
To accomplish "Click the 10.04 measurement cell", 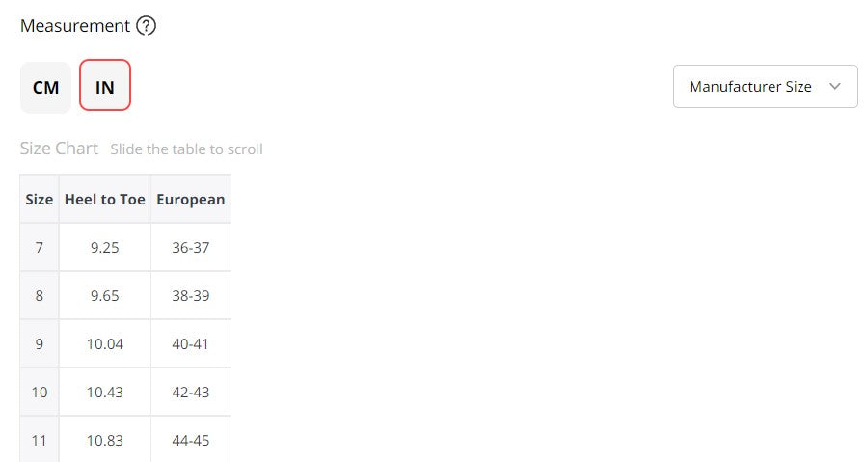I will [105, 344].
